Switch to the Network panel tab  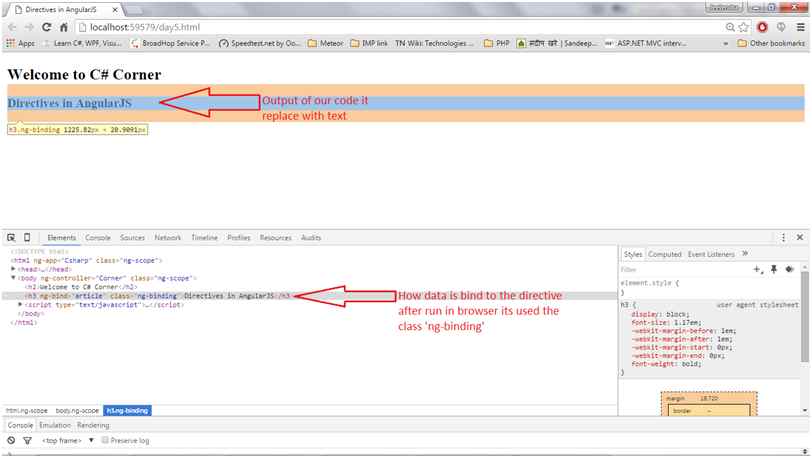coord(168,237)
